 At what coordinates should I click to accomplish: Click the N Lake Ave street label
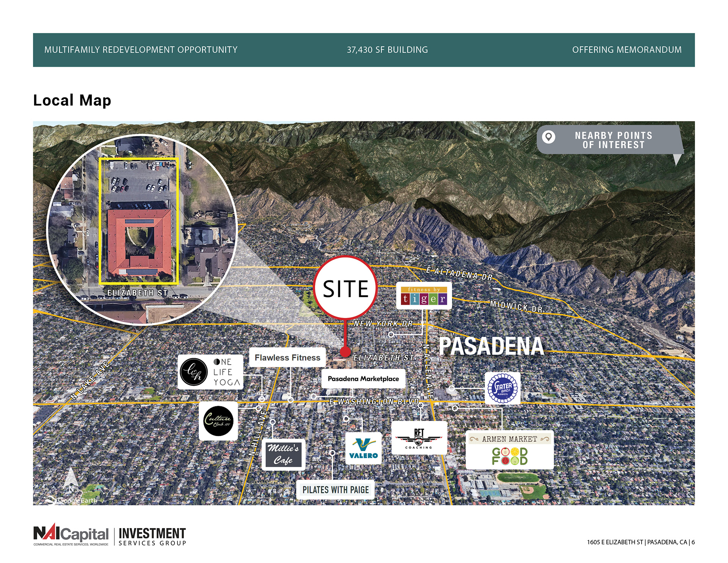tap(90, 381)
